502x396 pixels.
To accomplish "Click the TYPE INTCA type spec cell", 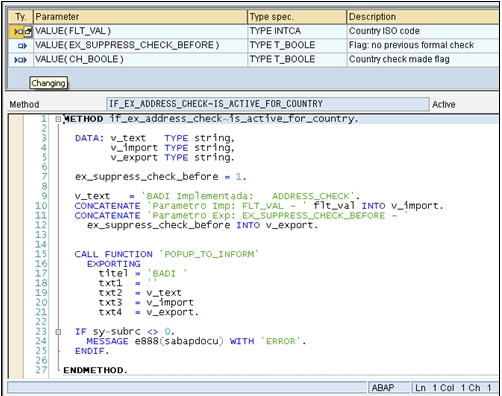I will coord(297,31).
